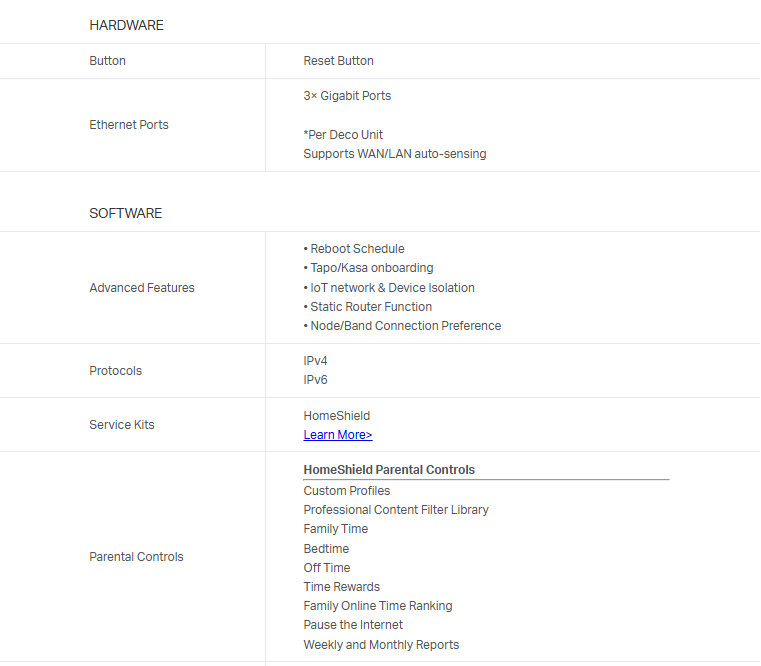Click IoT network & Device Isolation text
This screenshot has height=666, width=761.
pos(392,288)
